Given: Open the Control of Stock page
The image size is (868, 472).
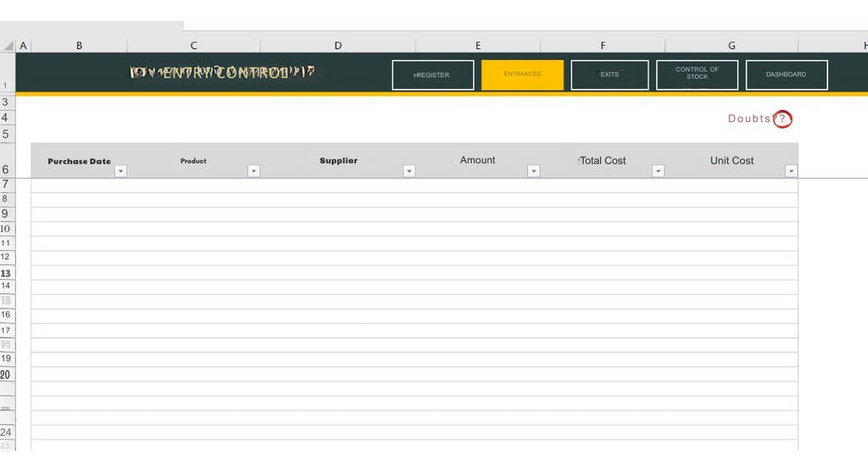Looking at the screenshot, I should click(x=697, y=75).
